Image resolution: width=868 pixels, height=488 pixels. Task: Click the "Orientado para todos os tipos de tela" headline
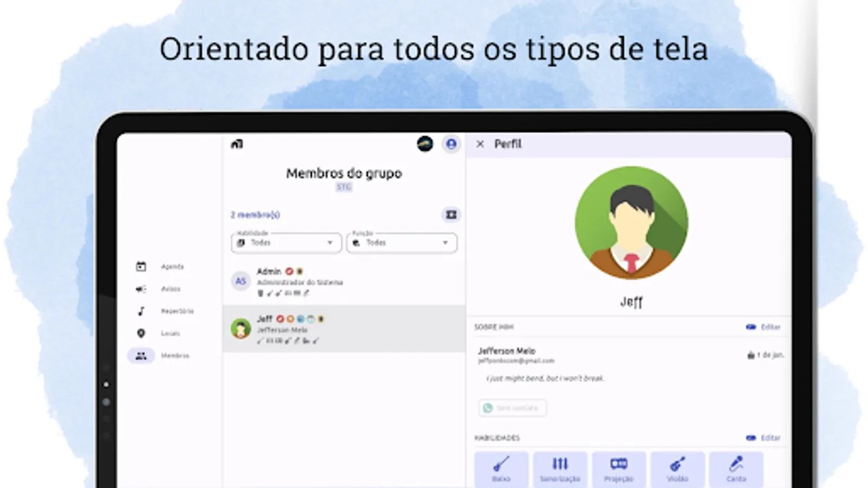[434, 49]
